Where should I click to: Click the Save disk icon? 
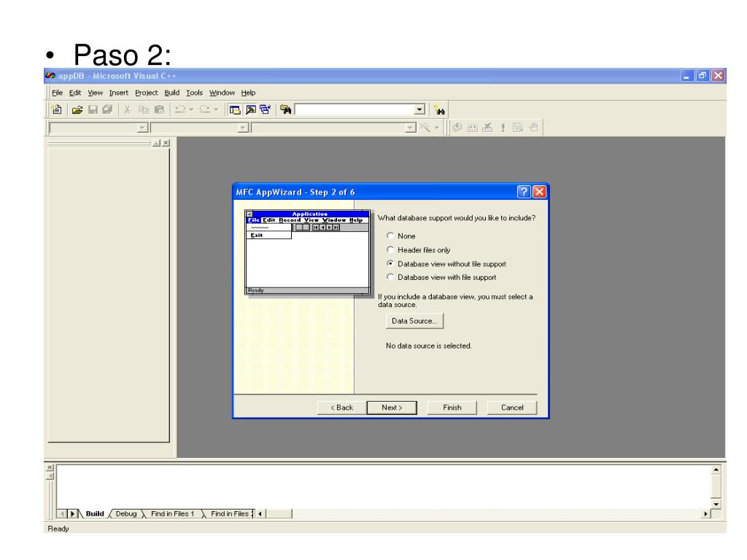[93, 109]
